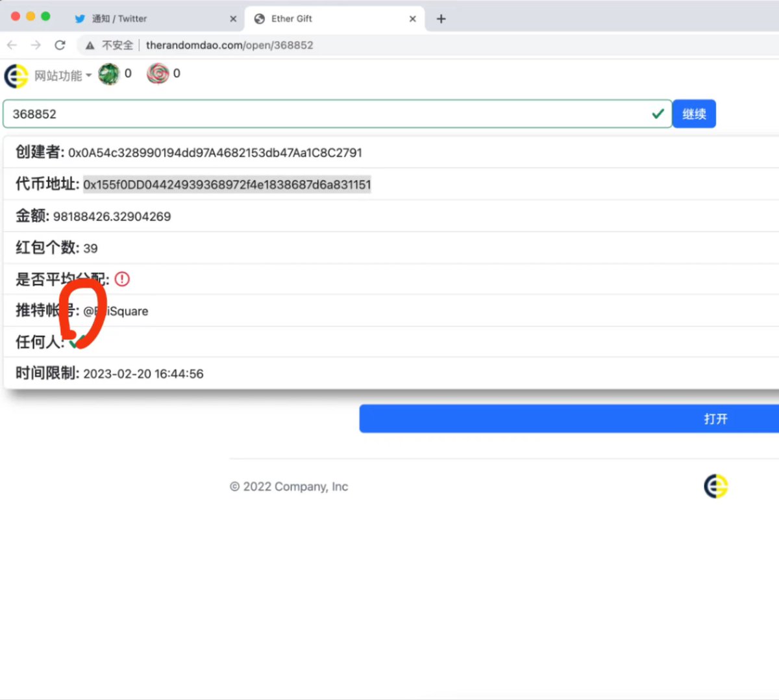
Task: Click the red token balance 0
Action: (x=177, y=73)
